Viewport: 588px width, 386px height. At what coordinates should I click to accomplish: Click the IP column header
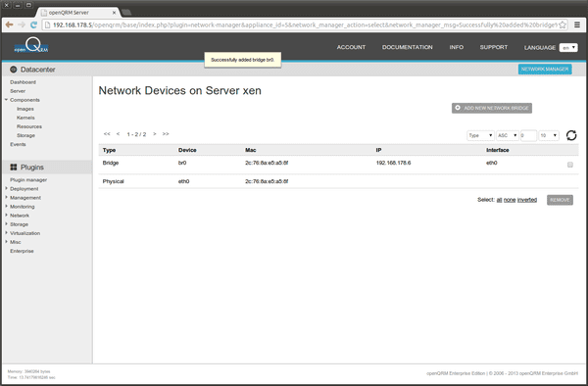pos(378,150)
